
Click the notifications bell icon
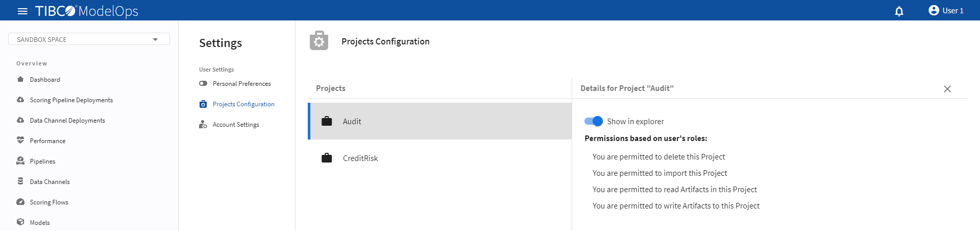click(x=899, y=11)
